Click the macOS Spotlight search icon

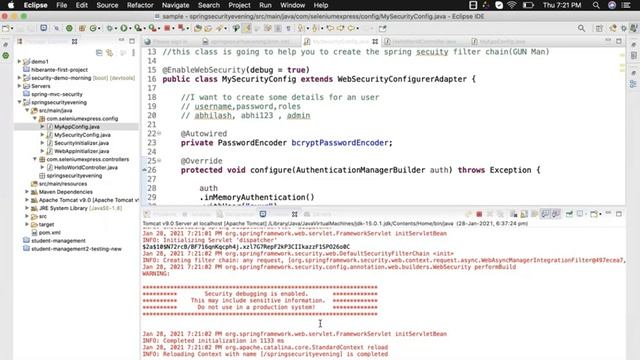pyautogui.click(x=596, y=5)
